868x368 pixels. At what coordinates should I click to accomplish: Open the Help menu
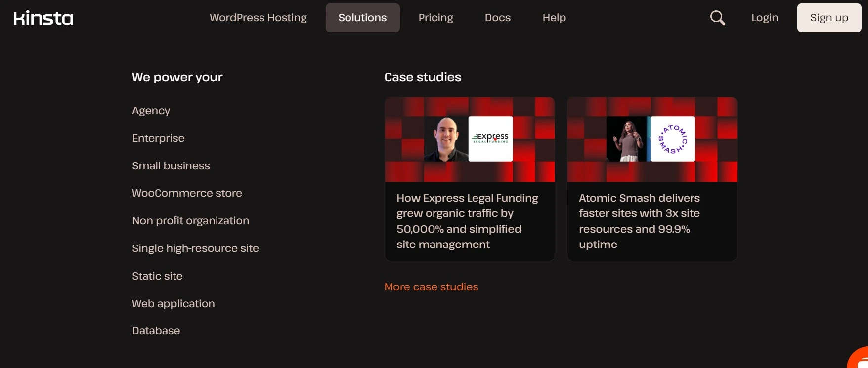pyautogui.click(x=554, y=18)
